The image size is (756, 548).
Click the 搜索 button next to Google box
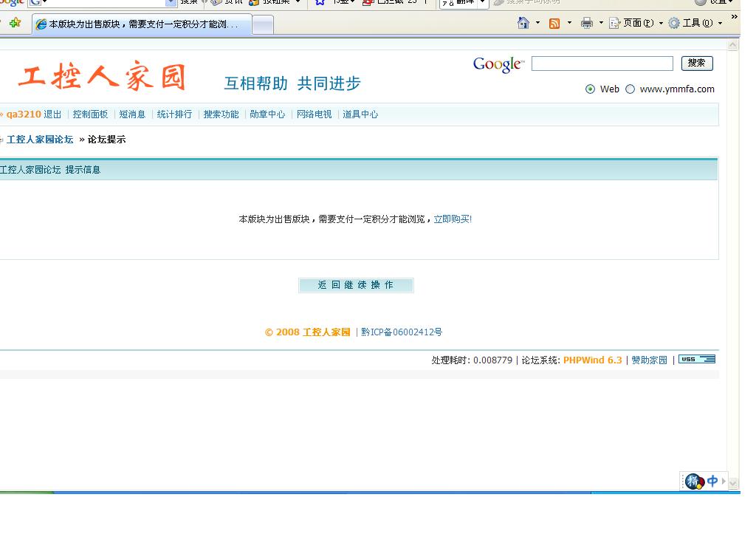pos(696,64)
